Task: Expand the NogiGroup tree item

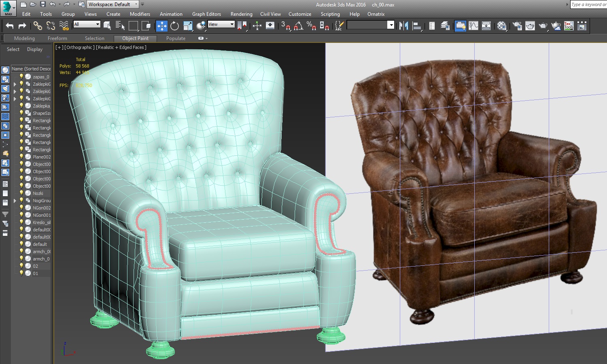Action: 15,201
